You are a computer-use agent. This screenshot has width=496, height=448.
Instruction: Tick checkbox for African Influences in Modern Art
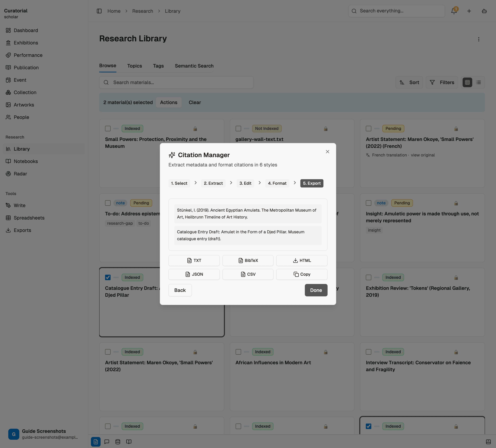238,352
